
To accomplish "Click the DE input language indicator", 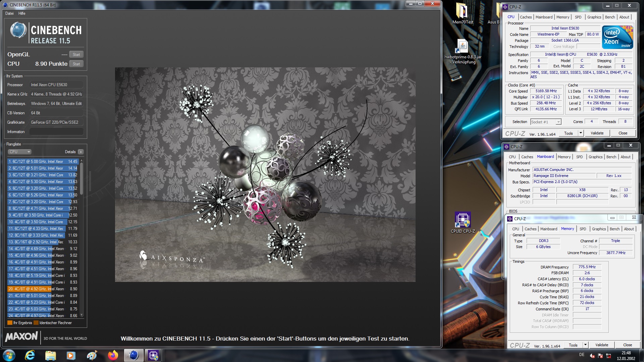I will [582, 355].
